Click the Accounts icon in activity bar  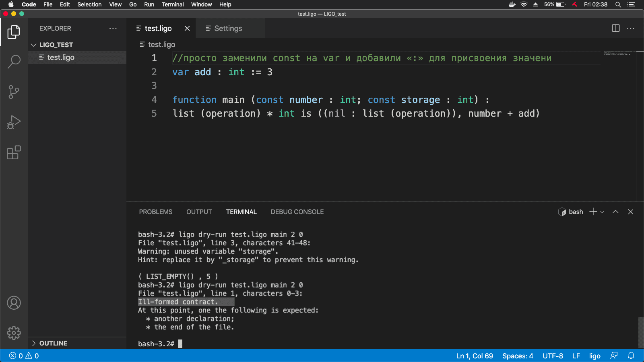[14, 303]
